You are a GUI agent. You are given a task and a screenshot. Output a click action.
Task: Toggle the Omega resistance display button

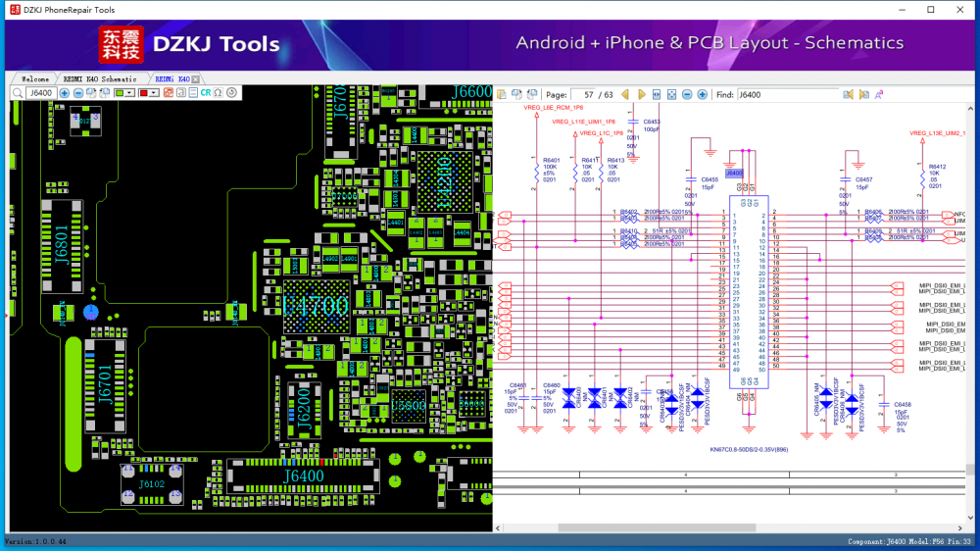tap(219, 93)
